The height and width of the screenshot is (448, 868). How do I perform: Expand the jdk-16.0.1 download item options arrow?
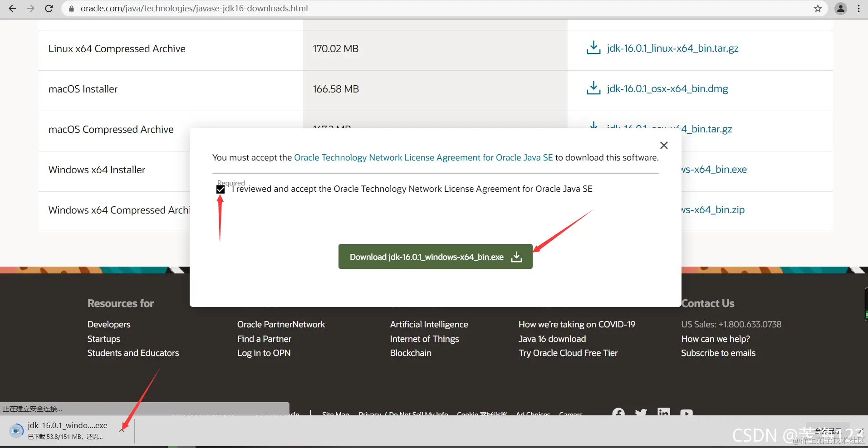(122, 430)
